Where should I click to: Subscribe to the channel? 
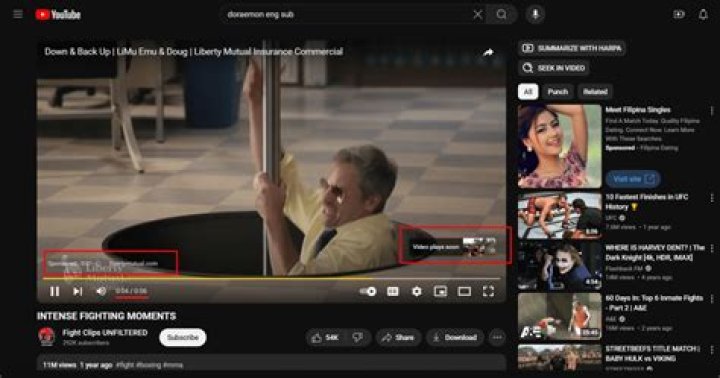[183, 337]
